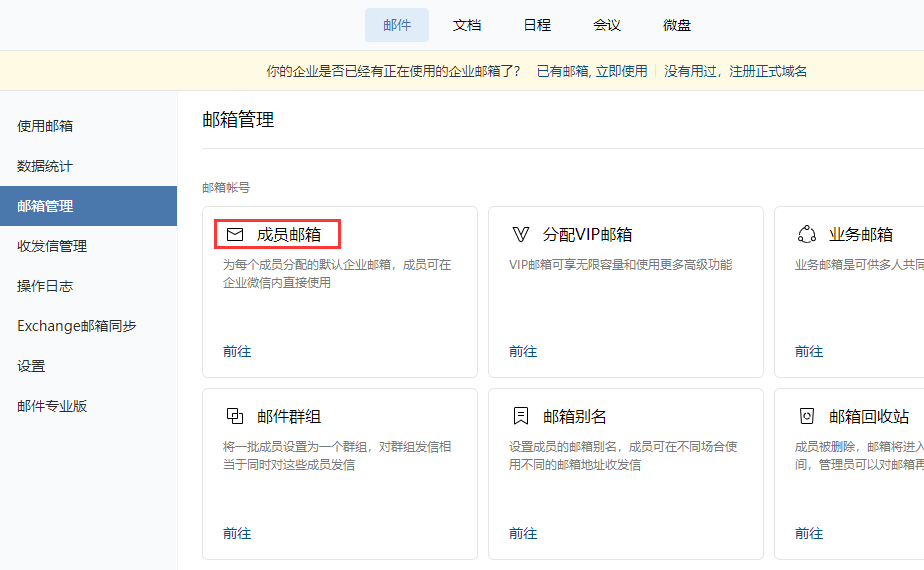Open Exchange邮箱同步 in the sidebar
Viewport: 924px width, 570px height.
point(77,326)
